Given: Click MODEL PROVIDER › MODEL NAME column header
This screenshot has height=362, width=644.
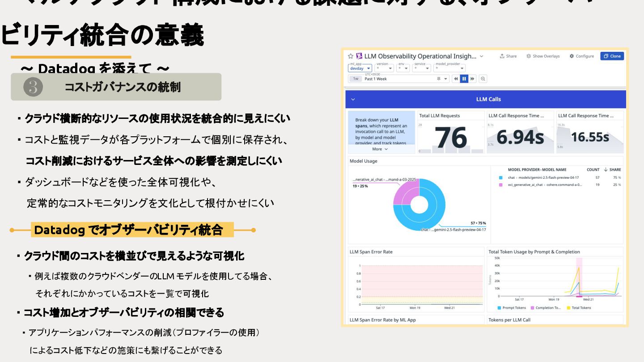Looking at the screenshot, I should pyautogui.click(x=537, y=170).
